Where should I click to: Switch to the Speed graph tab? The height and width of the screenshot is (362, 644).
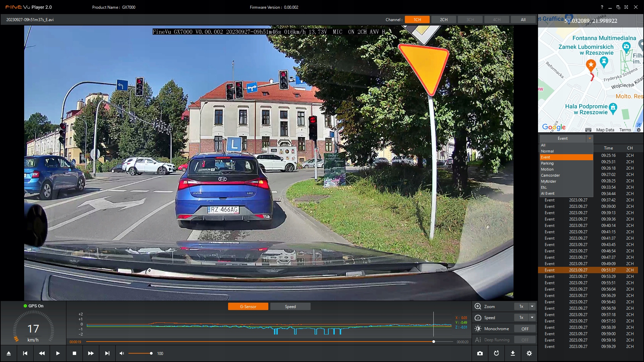coord(290,306)
